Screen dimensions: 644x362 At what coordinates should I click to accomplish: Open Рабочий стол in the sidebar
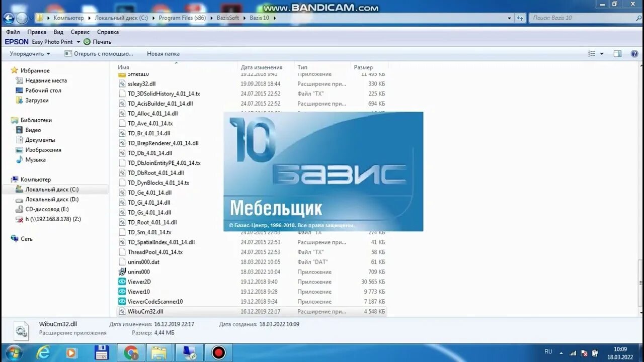coord(43,90)
